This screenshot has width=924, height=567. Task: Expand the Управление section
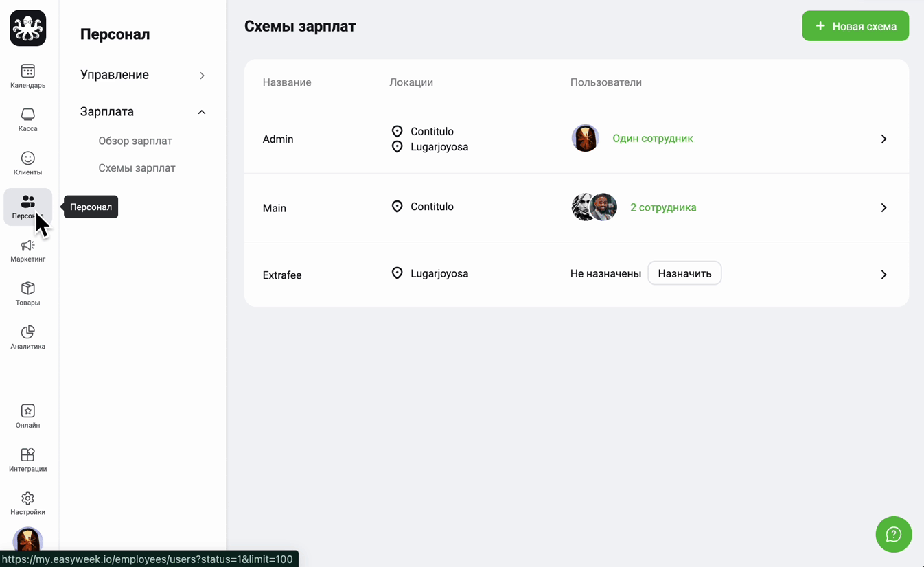(x=143, y=75)
